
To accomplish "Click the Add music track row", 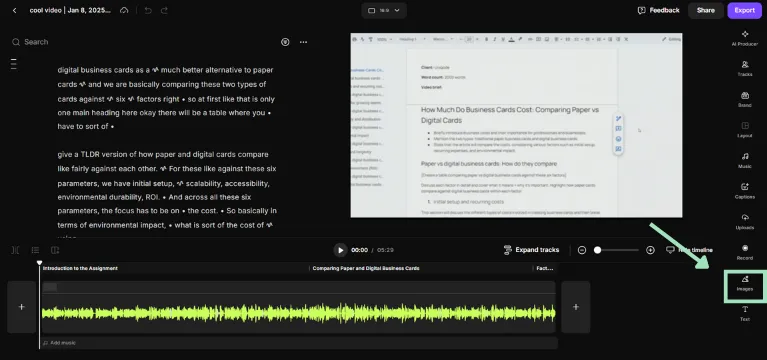I will pyautogui.click(x=298, y=343).
